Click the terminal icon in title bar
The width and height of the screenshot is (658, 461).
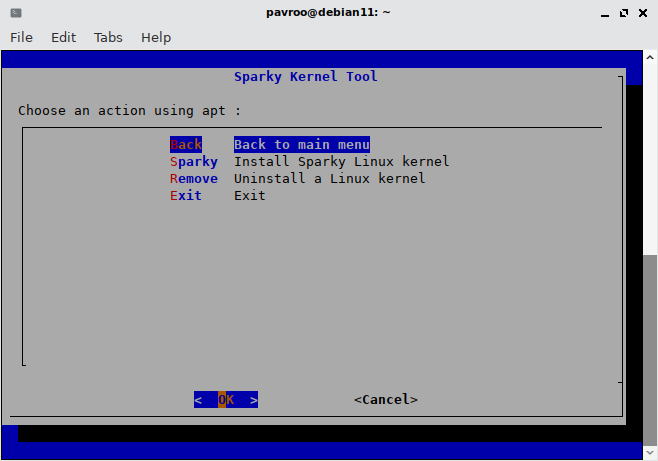pos(16,13)
